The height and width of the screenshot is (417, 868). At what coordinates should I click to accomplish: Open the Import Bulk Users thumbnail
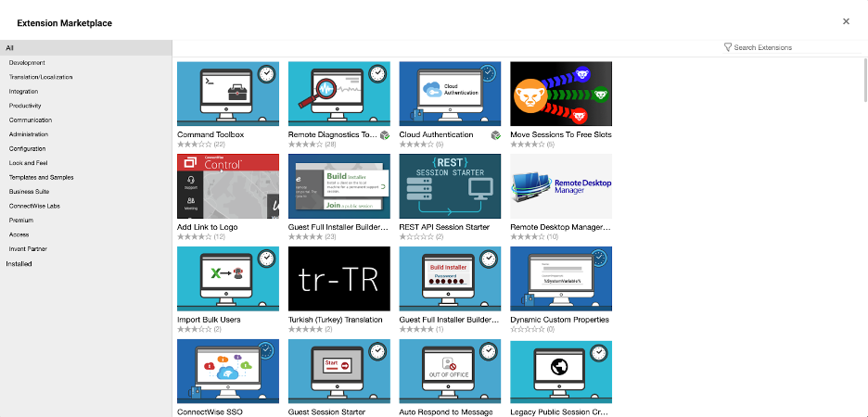228,279
